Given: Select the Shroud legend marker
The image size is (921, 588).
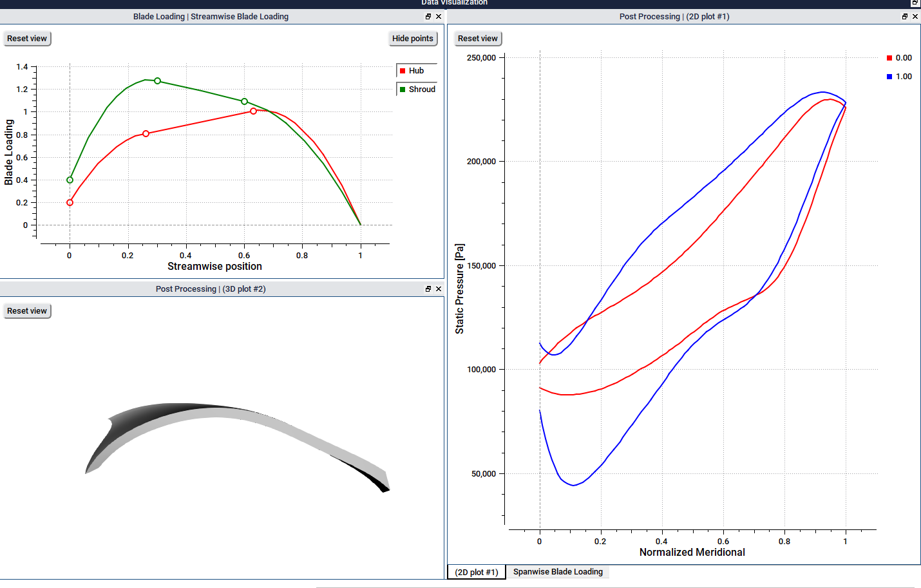Looking at the screenshot, I should point(403,89).
